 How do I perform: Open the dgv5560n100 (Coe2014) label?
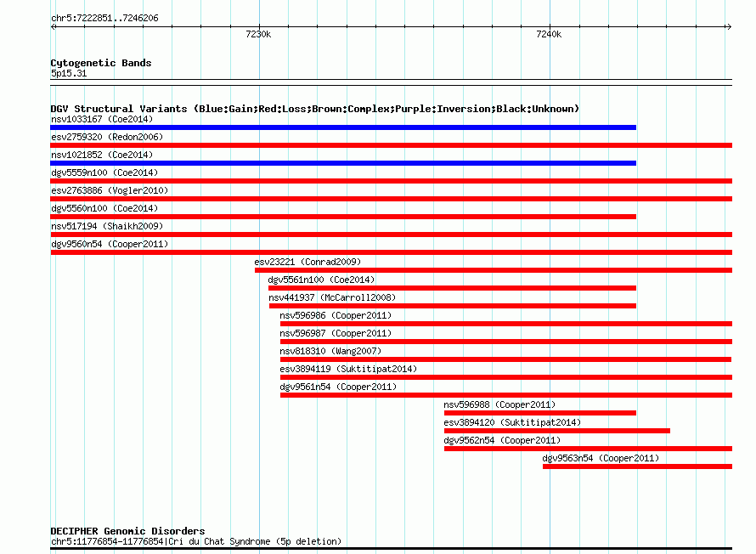coord(104,208)
